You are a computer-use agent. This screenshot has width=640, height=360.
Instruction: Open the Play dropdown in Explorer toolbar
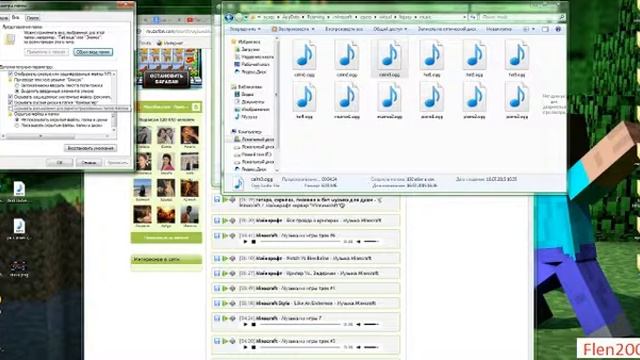293,29
